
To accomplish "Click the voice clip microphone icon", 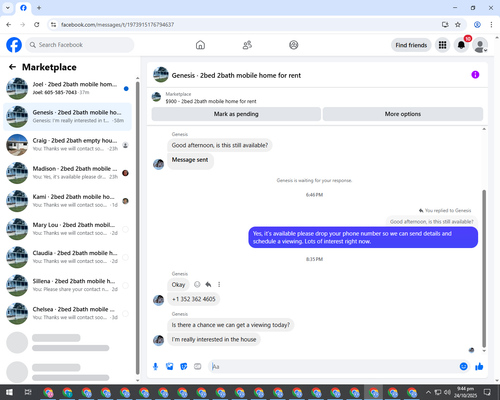I will coord(155,367).
